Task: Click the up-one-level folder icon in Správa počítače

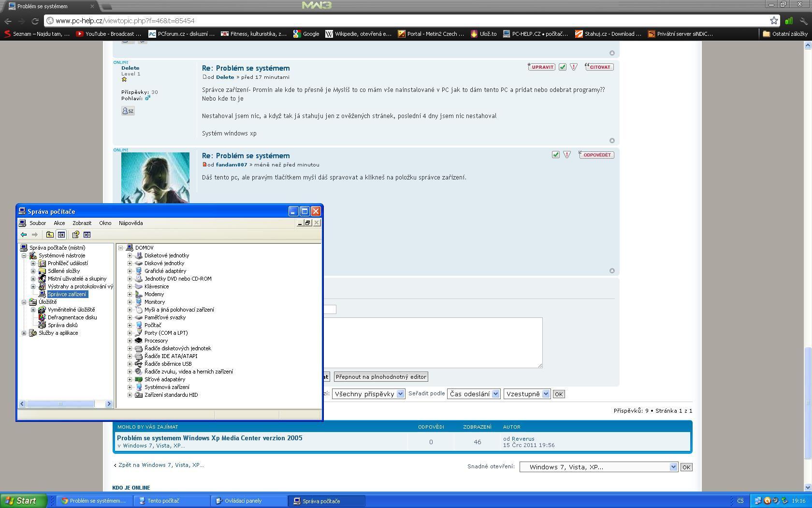Action: coord(50,235)
